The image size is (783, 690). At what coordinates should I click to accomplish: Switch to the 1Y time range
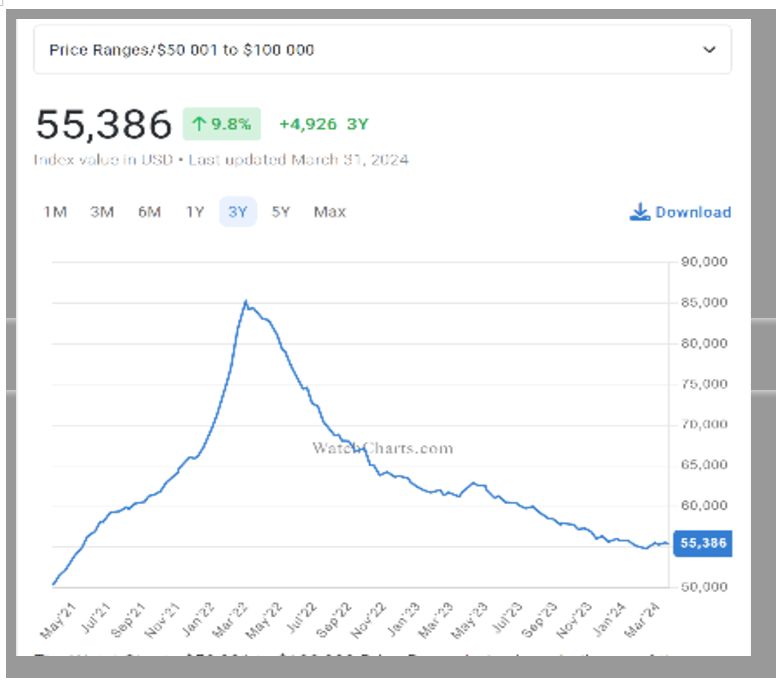(x=195, y=212)
